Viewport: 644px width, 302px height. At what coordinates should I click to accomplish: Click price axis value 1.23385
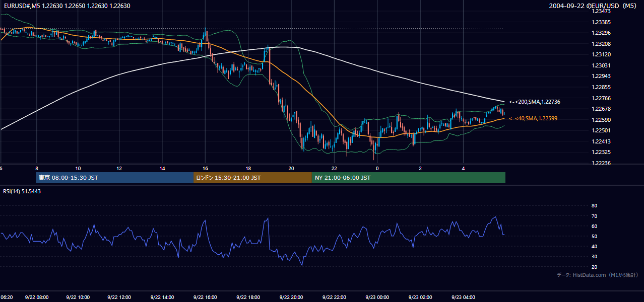tap(601, 22)
